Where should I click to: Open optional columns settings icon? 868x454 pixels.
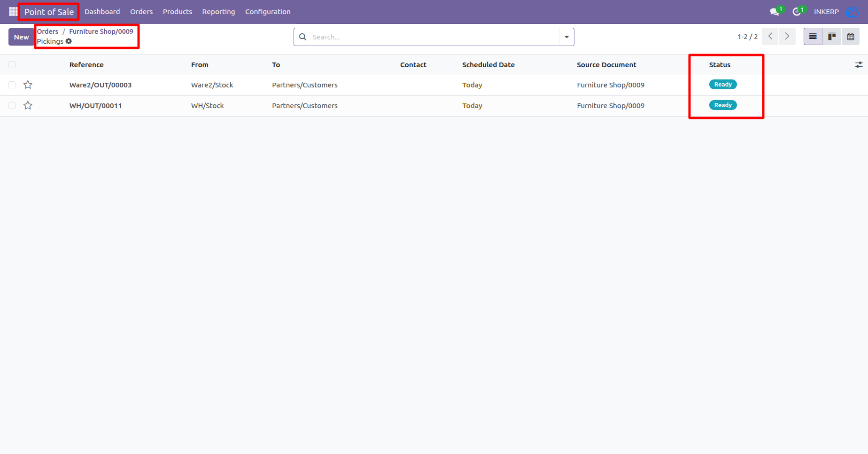[x=859, y=65]
